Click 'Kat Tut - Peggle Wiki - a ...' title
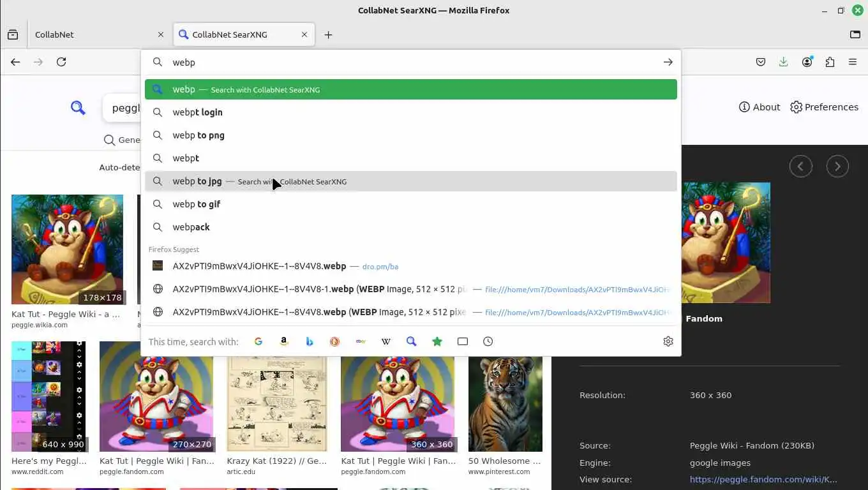This screenshot has height=490, width=868. click(66, 314)
